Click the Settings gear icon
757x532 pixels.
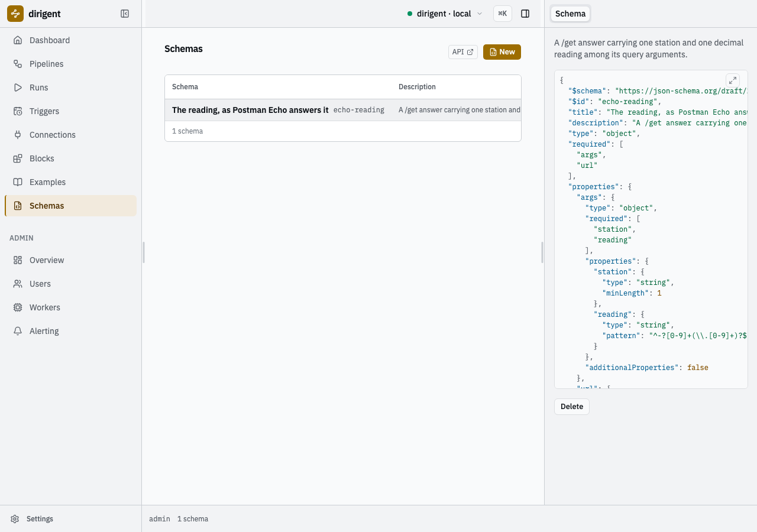click(x=15, y=519)
